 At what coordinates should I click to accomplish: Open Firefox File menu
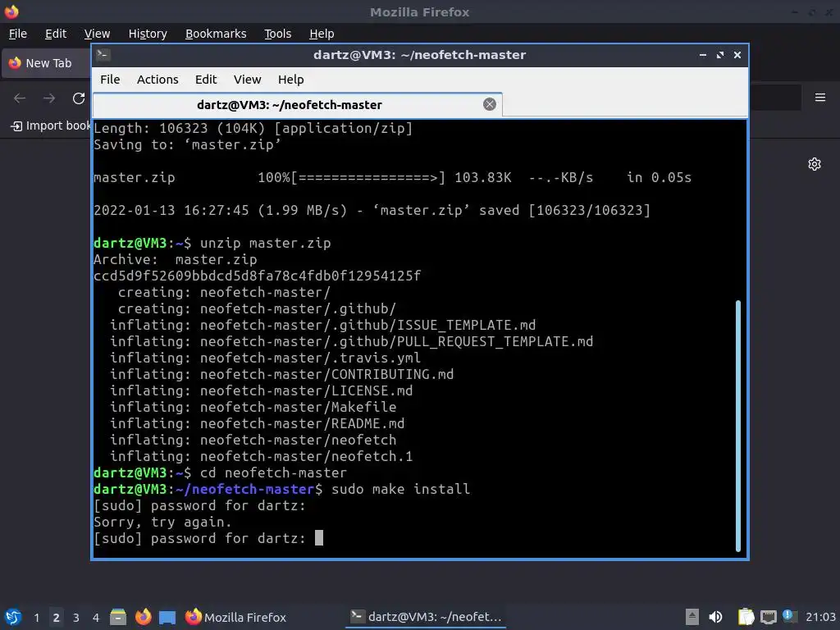(18, 34)
